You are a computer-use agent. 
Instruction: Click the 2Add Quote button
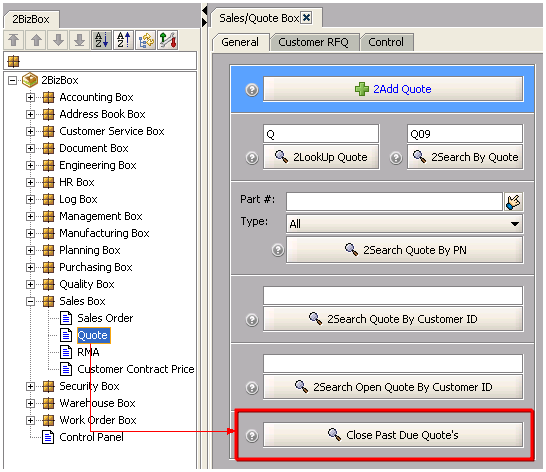393,89
